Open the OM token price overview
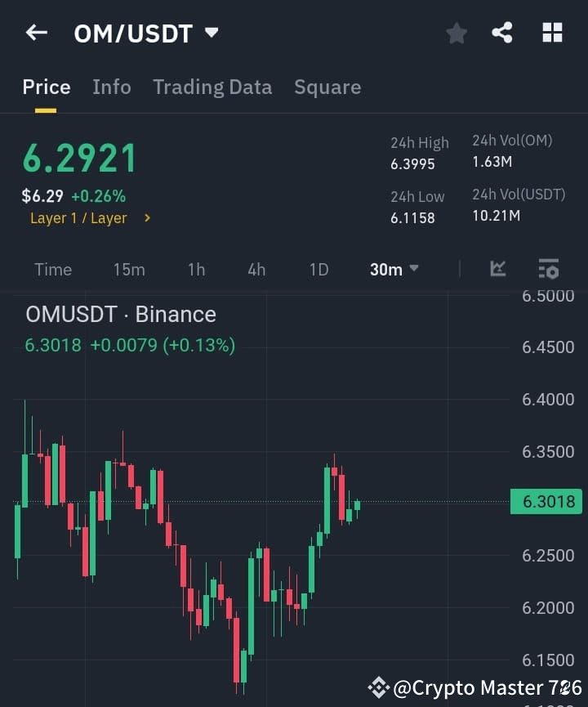Viewport: 588px width, 707px height. coord(79,158)
